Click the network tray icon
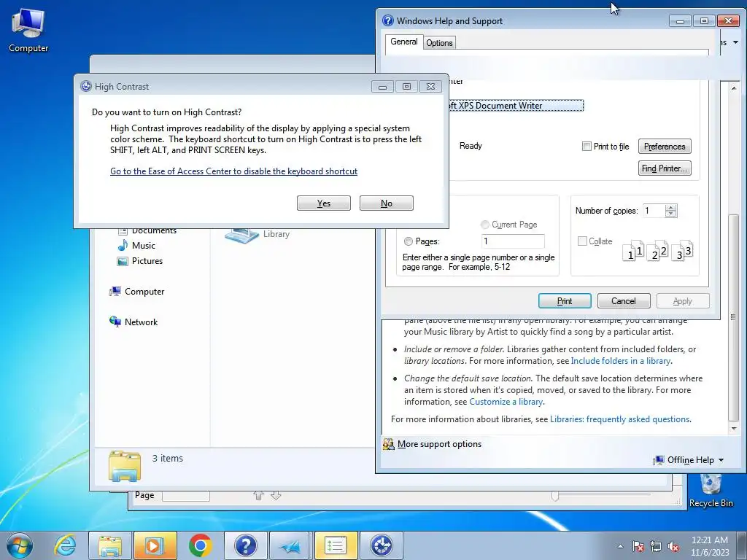 click(656, 546)
